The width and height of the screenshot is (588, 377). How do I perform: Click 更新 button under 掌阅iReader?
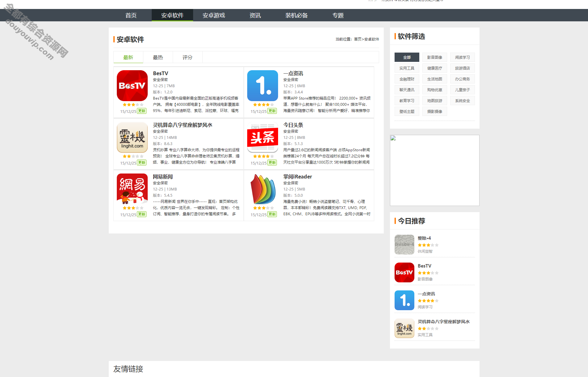coord(272,214)
